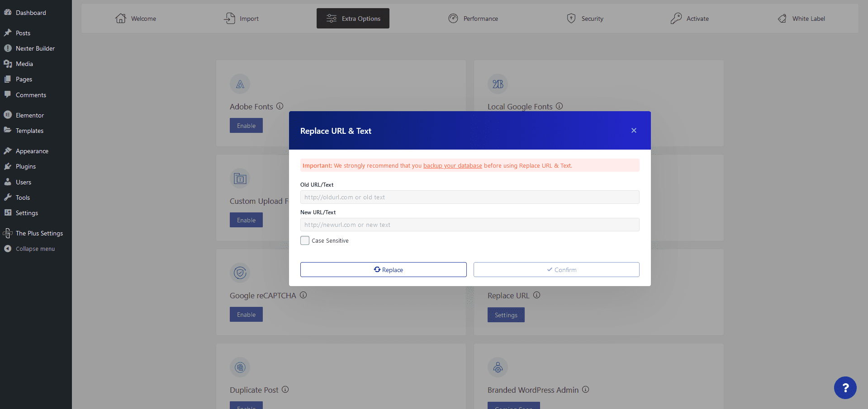Open the Activate tab
The height and width of the screenshot is (409, 868).
pos(690,19)
